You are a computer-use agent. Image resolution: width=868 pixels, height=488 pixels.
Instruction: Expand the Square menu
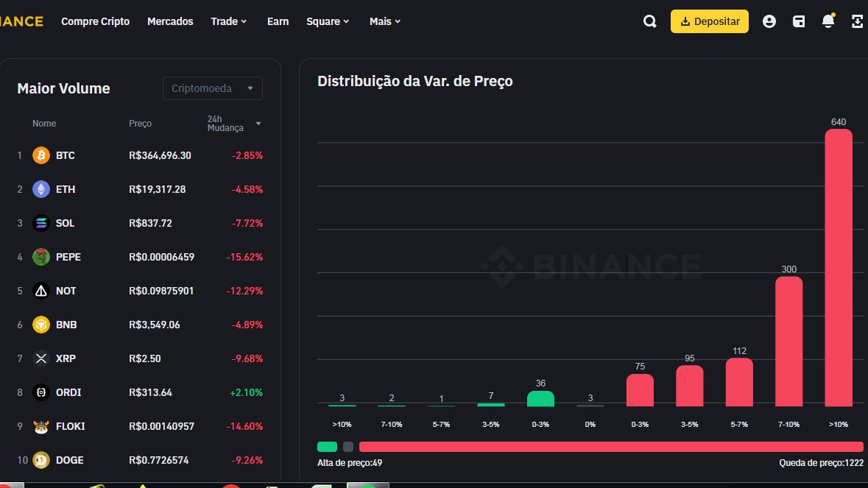click(328, 21)
